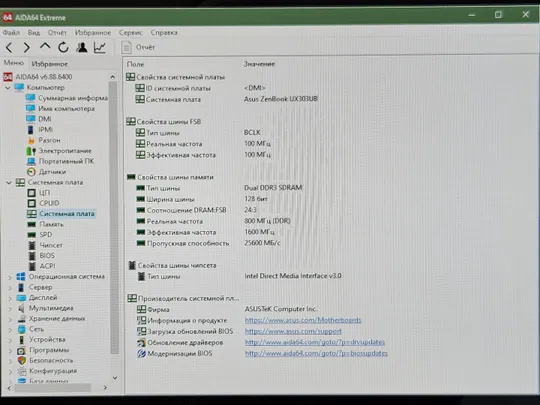Click the BIOS chip icon

32,256
